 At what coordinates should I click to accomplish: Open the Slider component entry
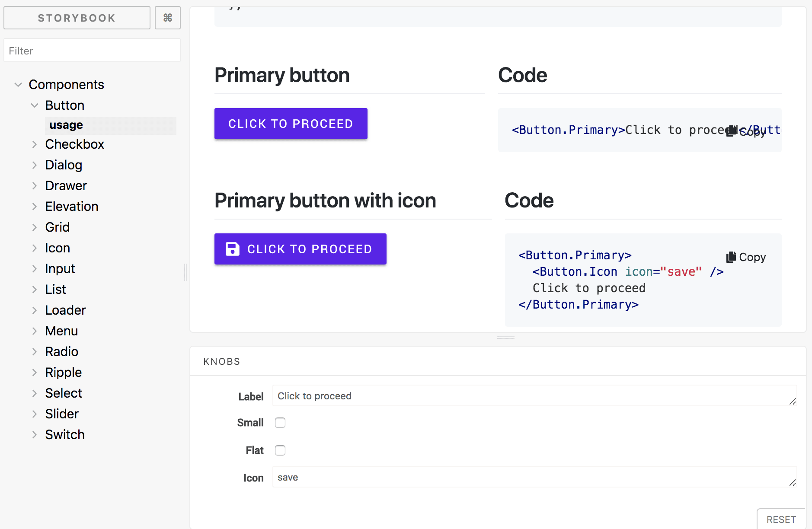[62, 414]
